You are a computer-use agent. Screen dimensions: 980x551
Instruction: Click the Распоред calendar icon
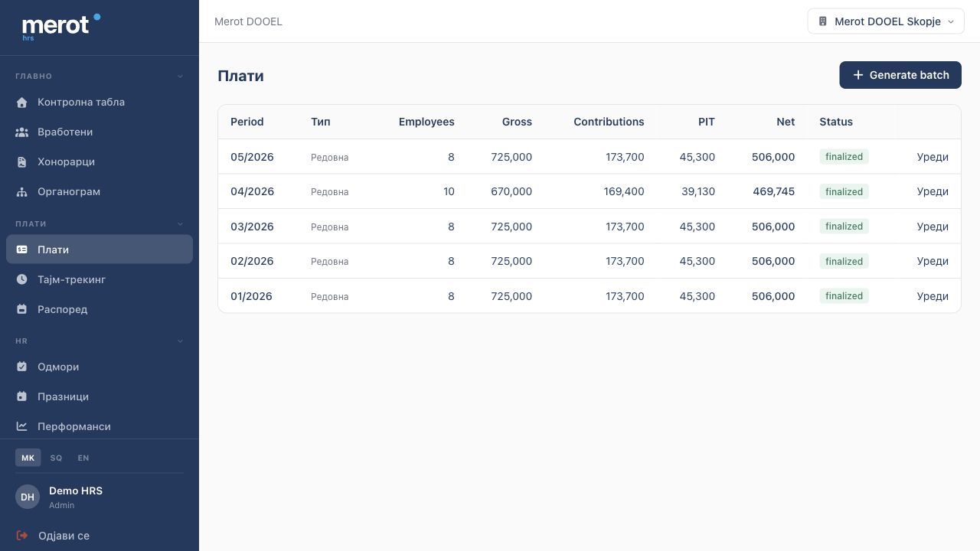click(22, 310)
